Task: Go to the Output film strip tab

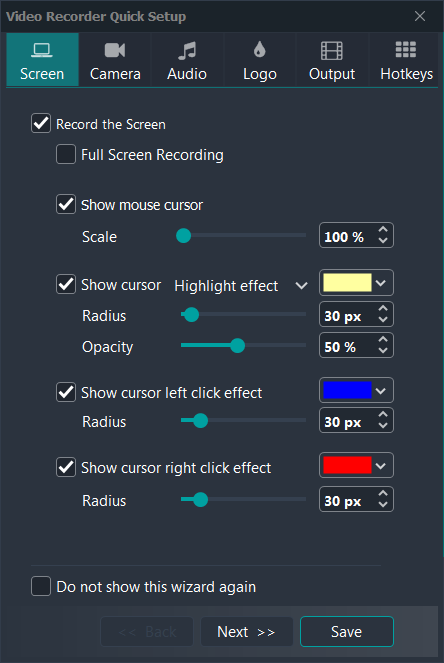Action: [x=332, y=60]
